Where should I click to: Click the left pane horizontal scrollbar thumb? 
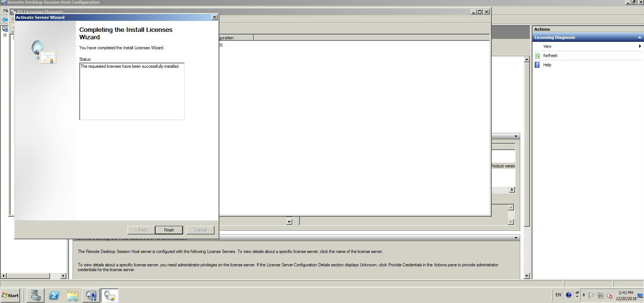[28, 276]
